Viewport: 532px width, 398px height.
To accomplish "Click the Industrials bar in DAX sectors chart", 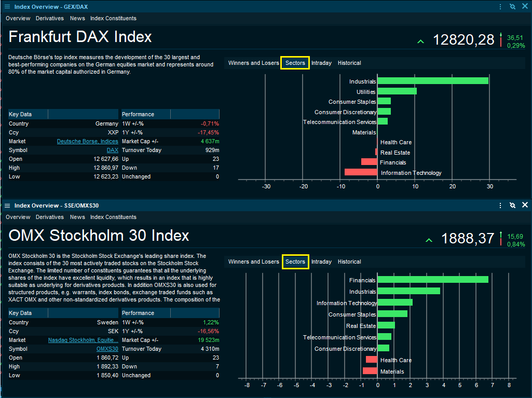I will pyautogui.click(x=432, y=81).
